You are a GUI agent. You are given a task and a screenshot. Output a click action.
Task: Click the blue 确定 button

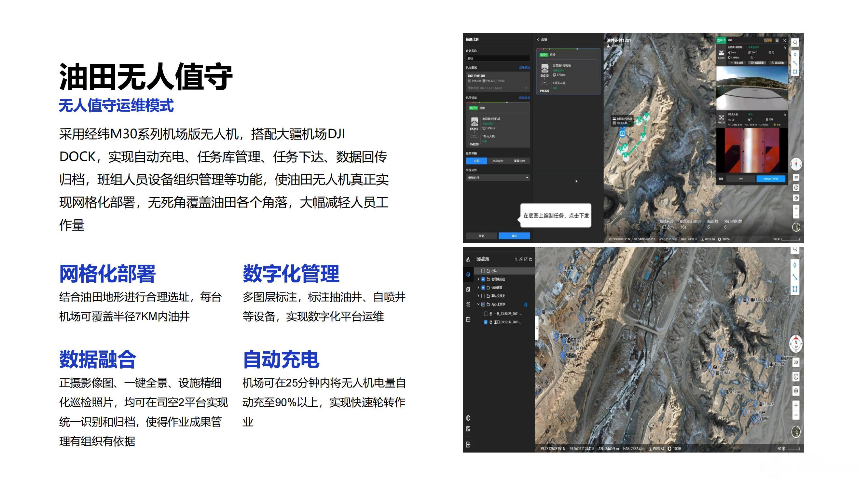pyautogui.click(x=514, y=236)
